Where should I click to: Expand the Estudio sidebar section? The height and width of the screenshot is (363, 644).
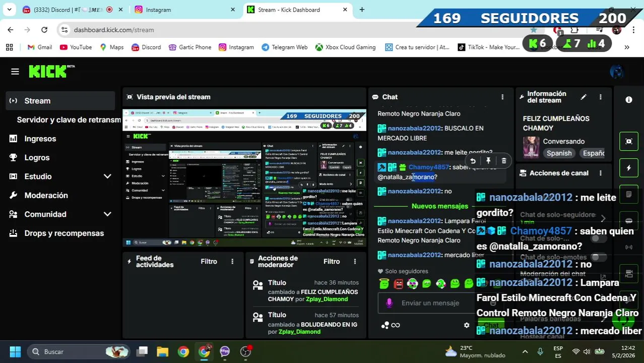coord(107,176)
